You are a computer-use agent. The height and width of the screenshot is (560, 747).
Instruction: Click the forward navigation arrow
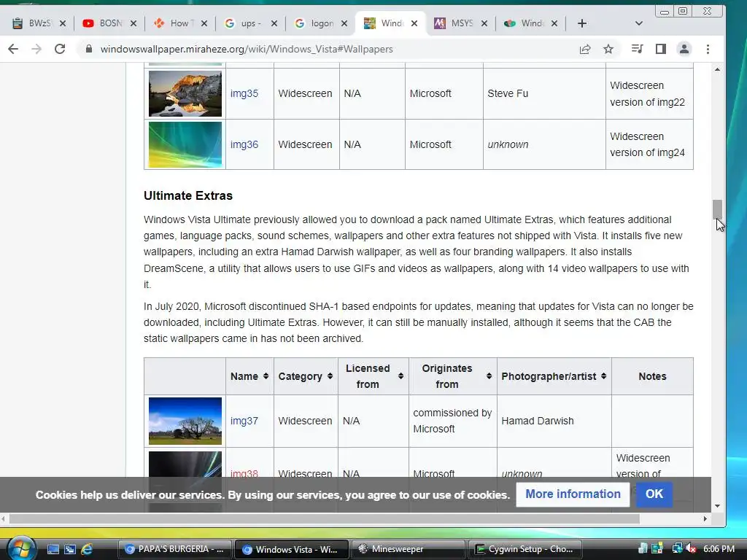[x=36, y=49]
